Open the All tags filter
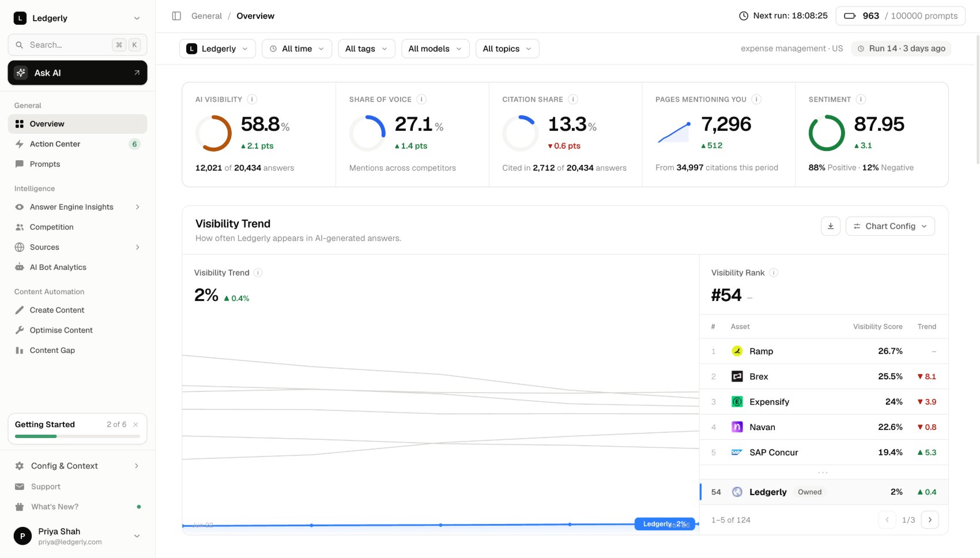This screenshot has width=980, height=558. tap(367, 49)
